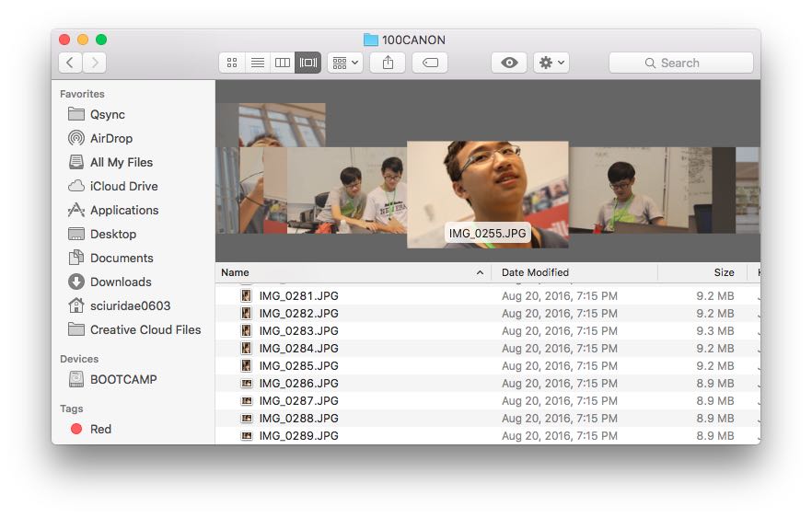Viewport: 812px width, 518px height.
Task: Switch to list view in toolbar
Action: click(x=258, y=63)
